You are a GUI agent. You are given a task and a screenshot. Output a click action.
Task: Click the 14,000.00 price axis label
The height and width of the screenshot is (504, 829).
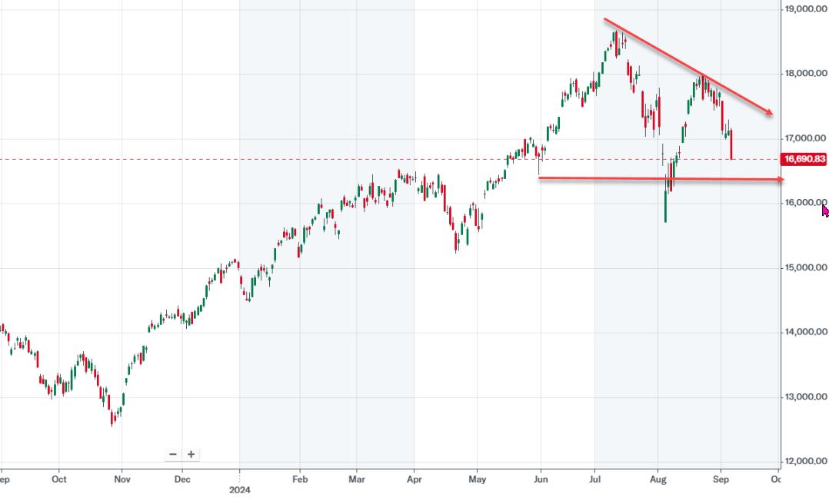(x=805, y=332)
